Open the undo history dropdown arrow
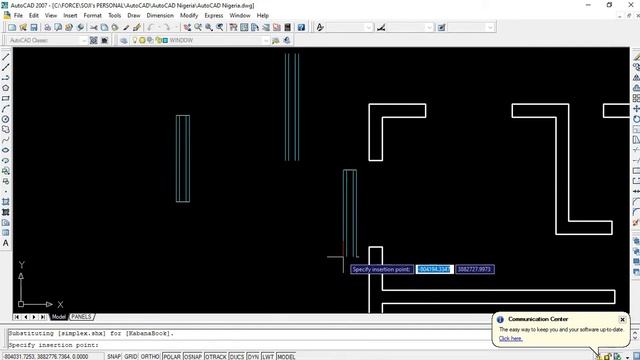Viewport: 640px width, 360px height. coord(159,27)
